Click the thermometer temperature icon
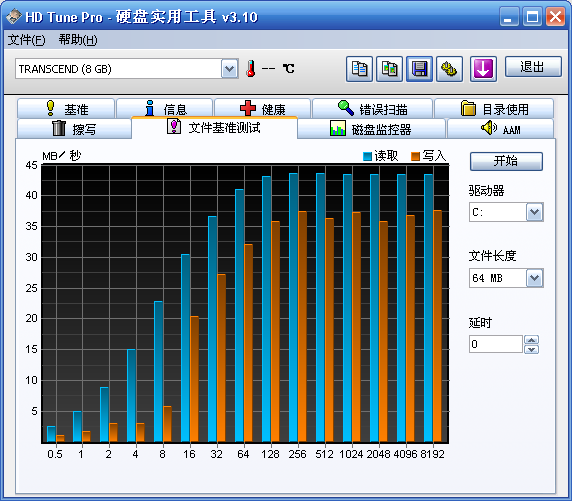572x501 pixels. 250,68
